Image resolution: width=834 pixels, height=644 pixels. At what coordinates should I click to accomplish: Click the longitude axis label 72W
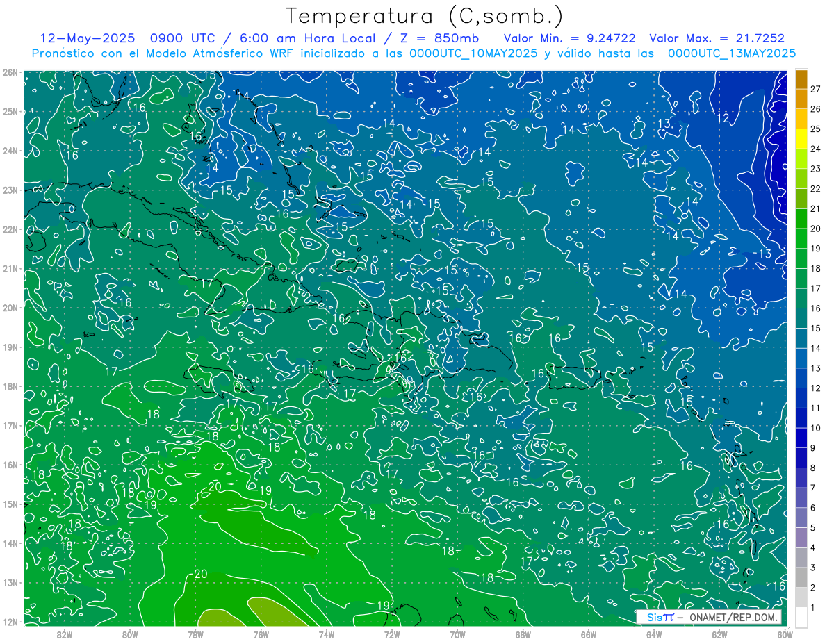[392, 634]
